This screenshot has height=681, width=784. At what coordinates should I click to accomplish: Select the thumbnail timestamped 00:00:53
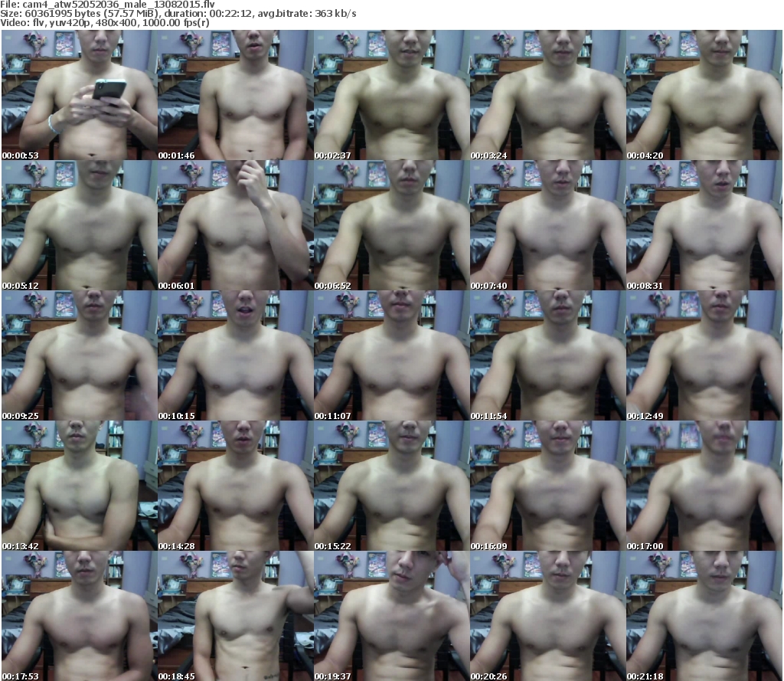click(80, 95)
